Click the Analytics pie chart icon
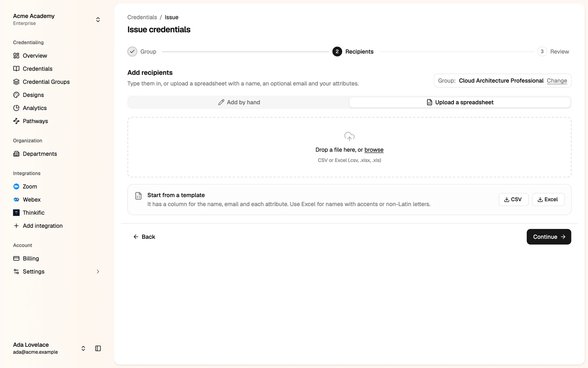This screenshot has height=368, width=588. point(16,108)
